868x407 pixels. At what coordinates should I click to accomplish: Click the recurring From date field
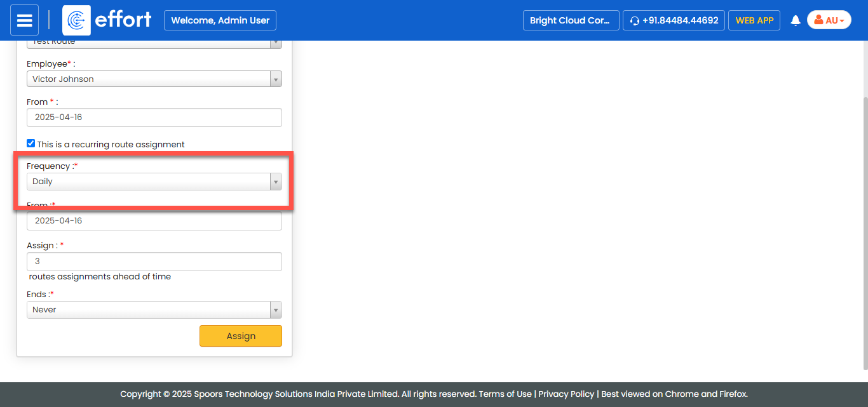coord(154,221)
